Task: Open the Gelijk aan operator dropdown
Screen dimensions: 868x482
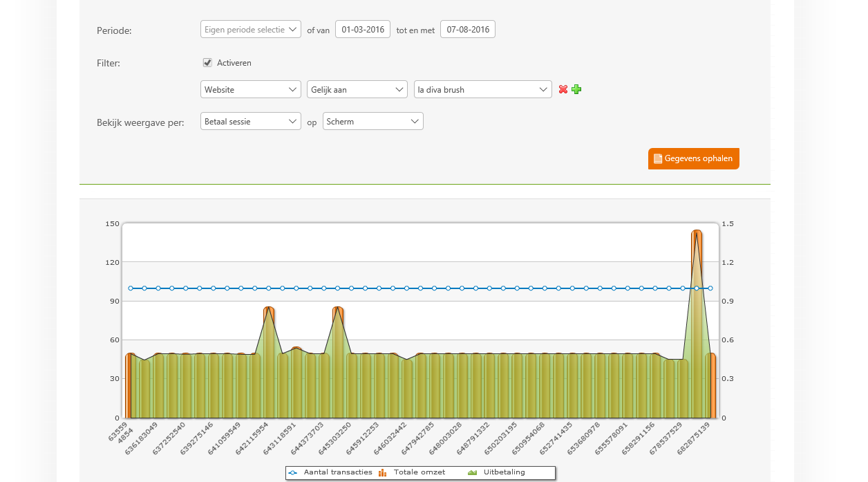Action: [x=357, y=89]
